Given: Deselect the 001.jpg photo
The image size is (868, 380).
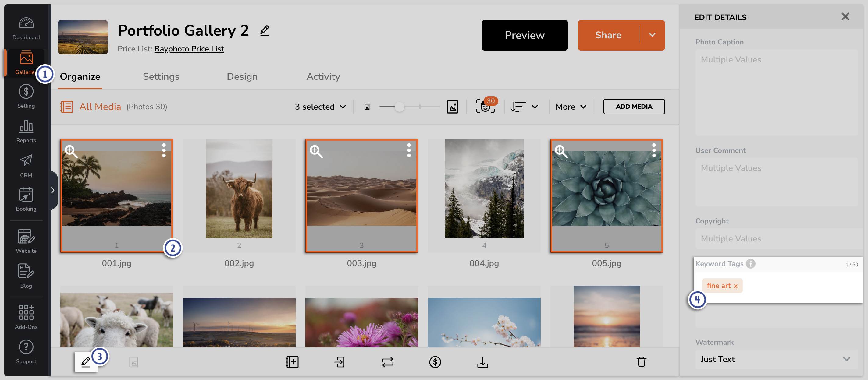Looking at the screenshot, I should [116, 195].
